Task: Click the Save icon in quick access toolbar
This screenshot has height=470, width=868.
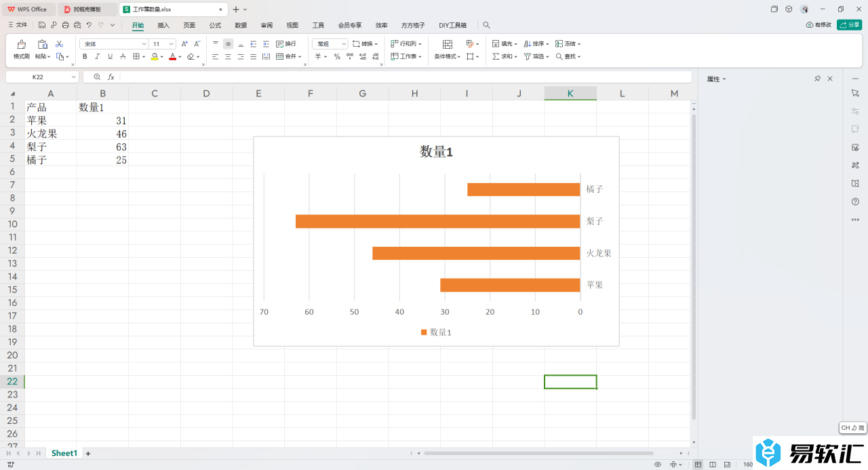Action: click(x=42, y=25)
